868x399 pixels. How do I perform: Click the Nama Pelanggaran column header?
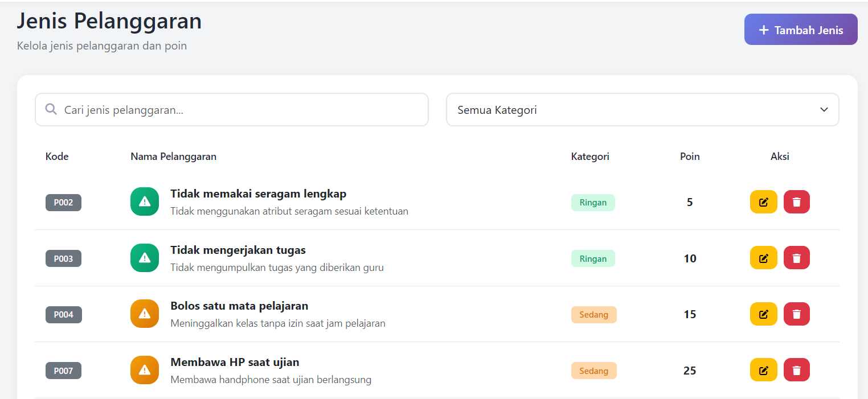173,157
